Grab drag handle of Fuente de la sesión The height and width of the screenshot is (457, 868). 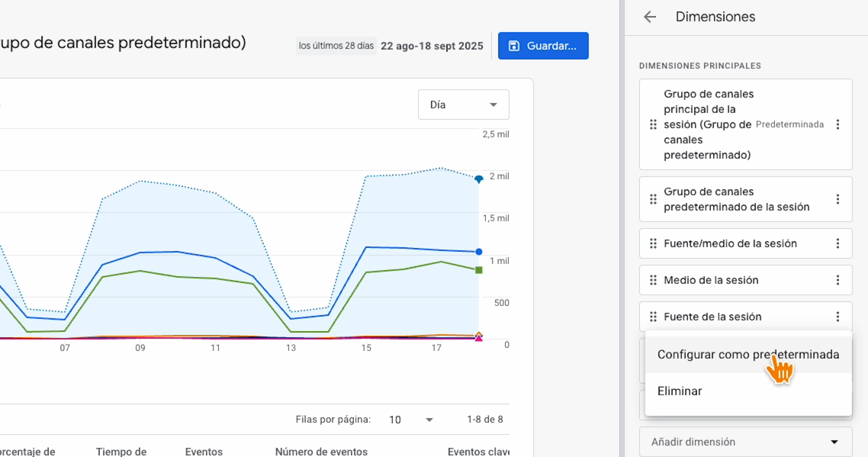point(653,317)
